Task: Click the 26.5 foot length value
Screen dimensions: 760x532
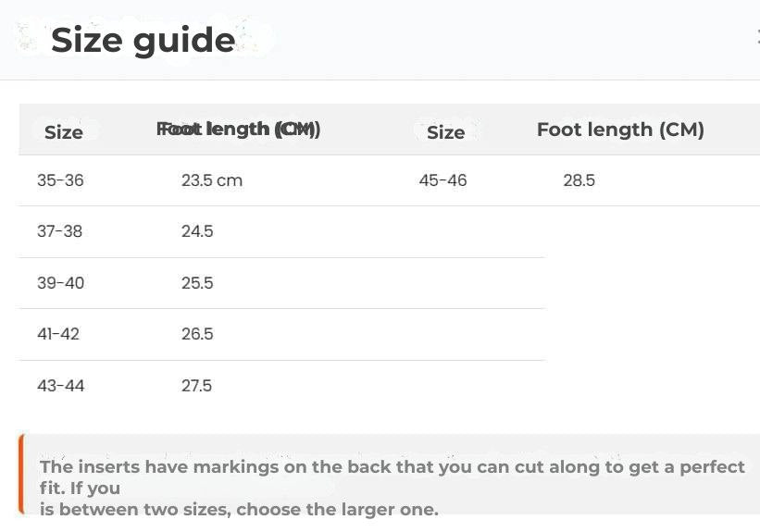Action: click(x=197, y=334)
